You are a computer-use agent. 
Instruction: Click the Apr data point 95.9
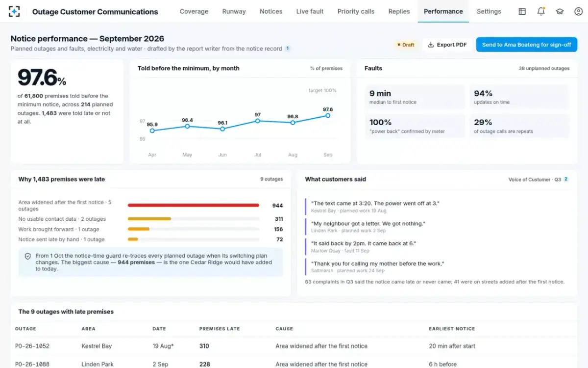point(152,131)
